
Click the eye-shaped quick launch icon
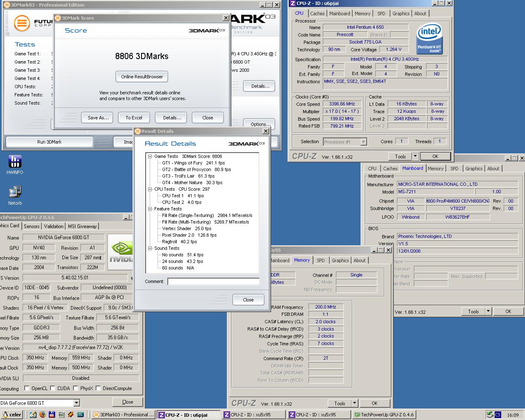[x=62, y=415]
